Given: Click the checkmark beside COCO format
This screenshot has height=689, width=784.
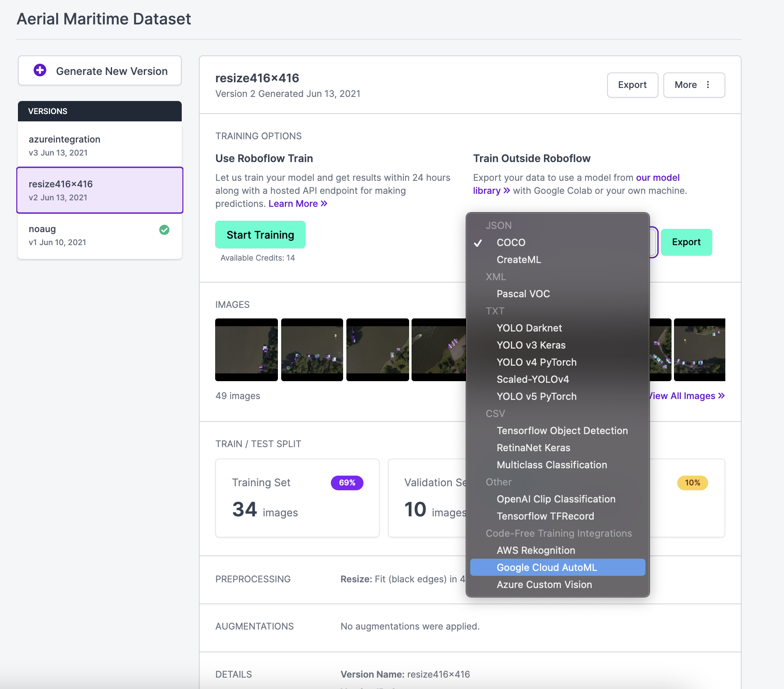Looking at the screenshot, I should pyautogui.click(x=478, y=243).
